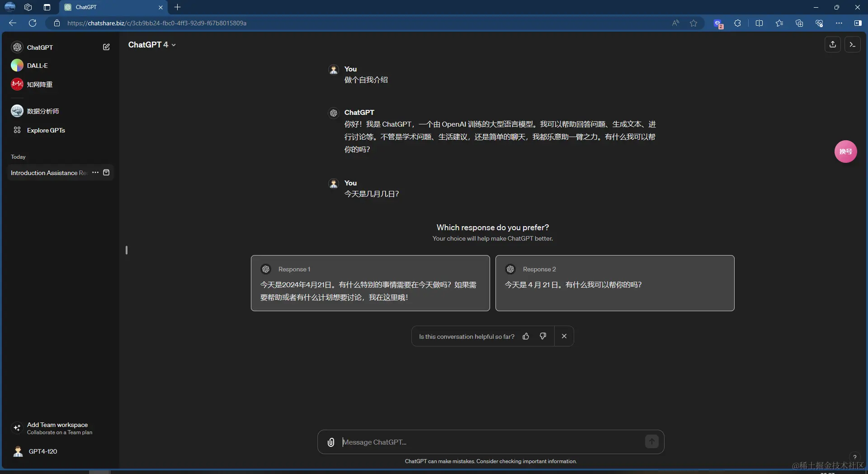
Task: Open browser settings and more menu
Action: 839,23
